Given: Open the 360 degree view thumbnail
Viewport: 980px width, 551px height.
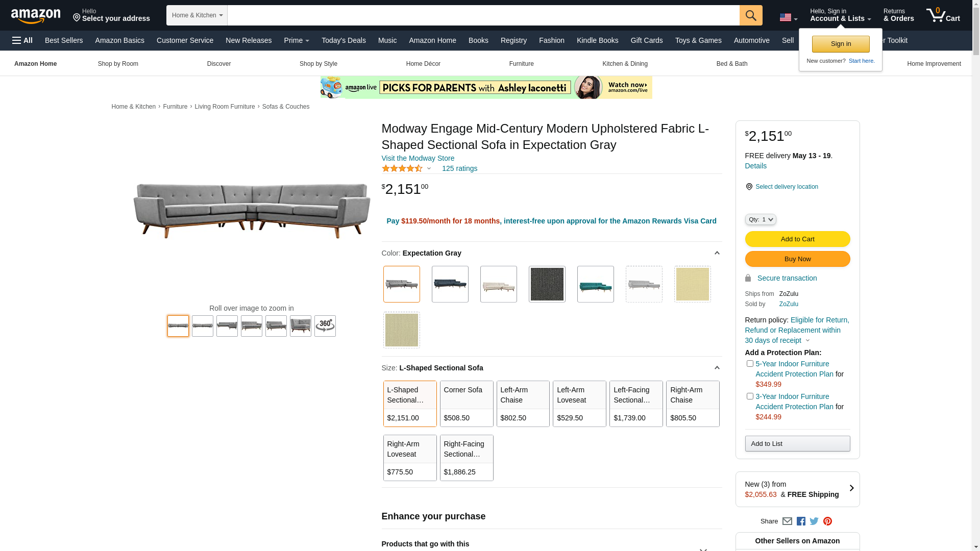Looking at the screenshot, I should pyautogui.click(x=325, y=326).
